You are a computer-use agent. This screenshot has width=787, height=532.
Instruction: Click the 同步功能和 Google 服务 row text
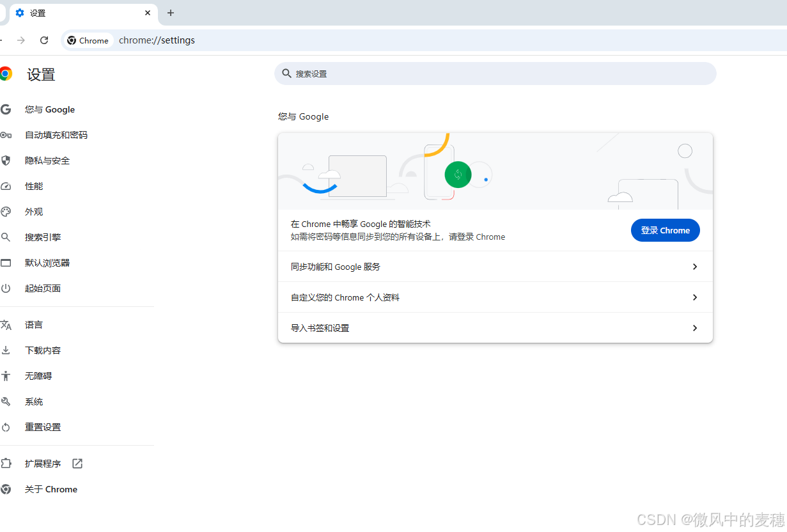coord(336,267)
